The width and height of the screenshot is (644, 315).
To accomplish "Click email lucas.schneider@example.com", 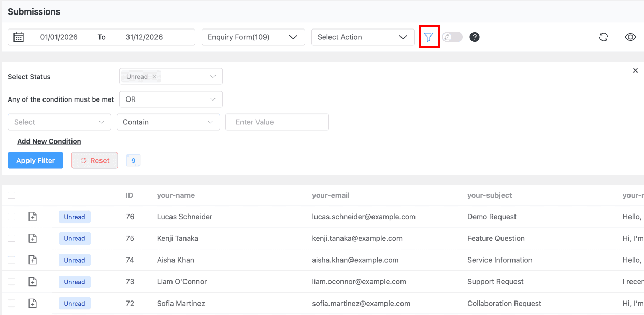I will pyautogui.click(x=364, y=217).
